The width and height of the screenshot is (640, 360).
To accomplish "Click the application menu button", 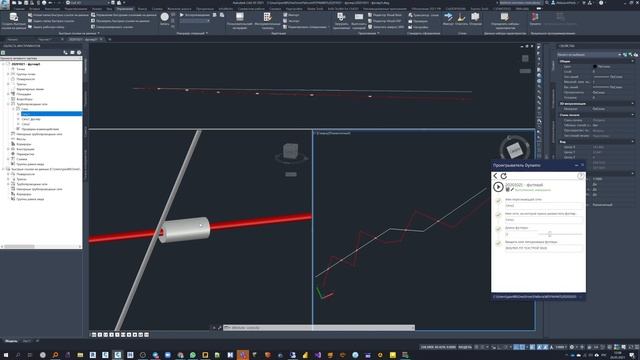I will point(5,3).
